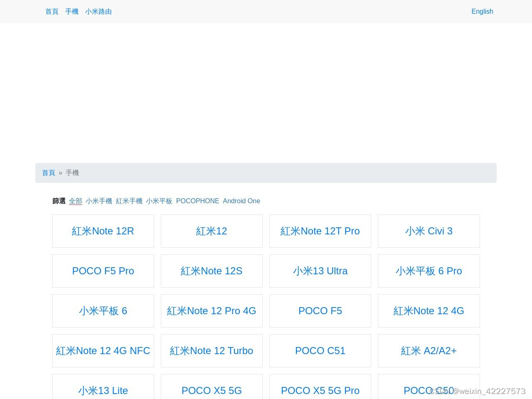
Task: Open the 小米13 Ultra card
Action: (x=320, y=271)
